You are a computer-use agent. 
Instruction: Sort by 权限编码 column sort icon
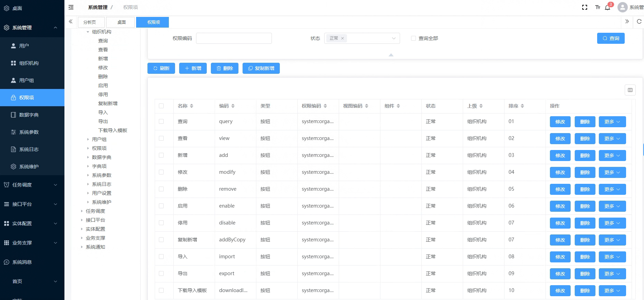(325, 106)
